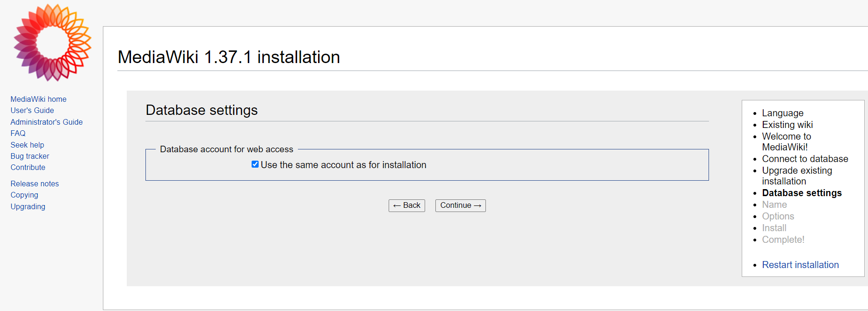Click the Seek help link
Screen dimensions: 868x311
coord(28,145)
